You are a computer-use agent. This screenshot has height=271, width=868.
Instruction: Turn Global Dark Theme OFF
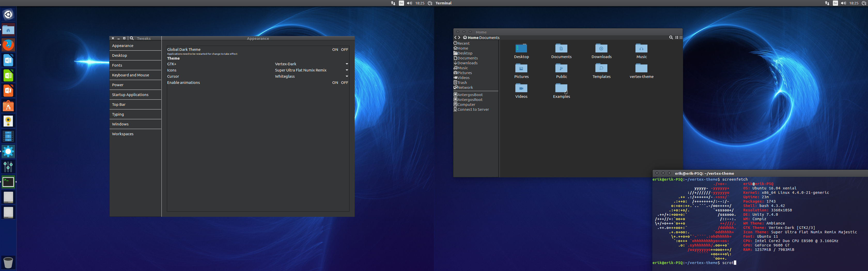(344, 50)
